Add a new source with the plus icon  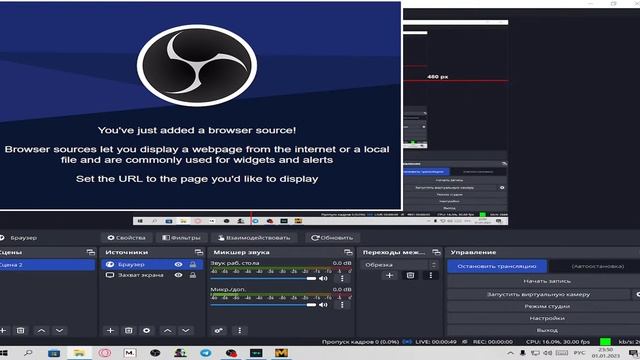click(x=110, y=330)
